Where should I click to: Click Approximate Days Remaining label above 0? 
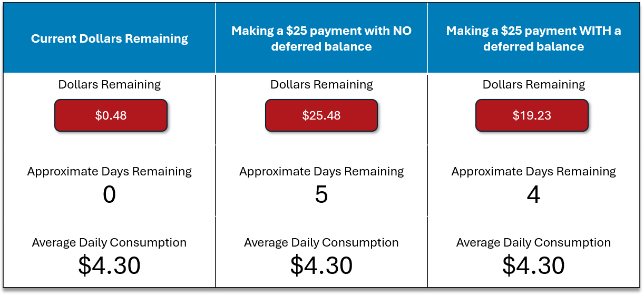[x=110, y=172]
